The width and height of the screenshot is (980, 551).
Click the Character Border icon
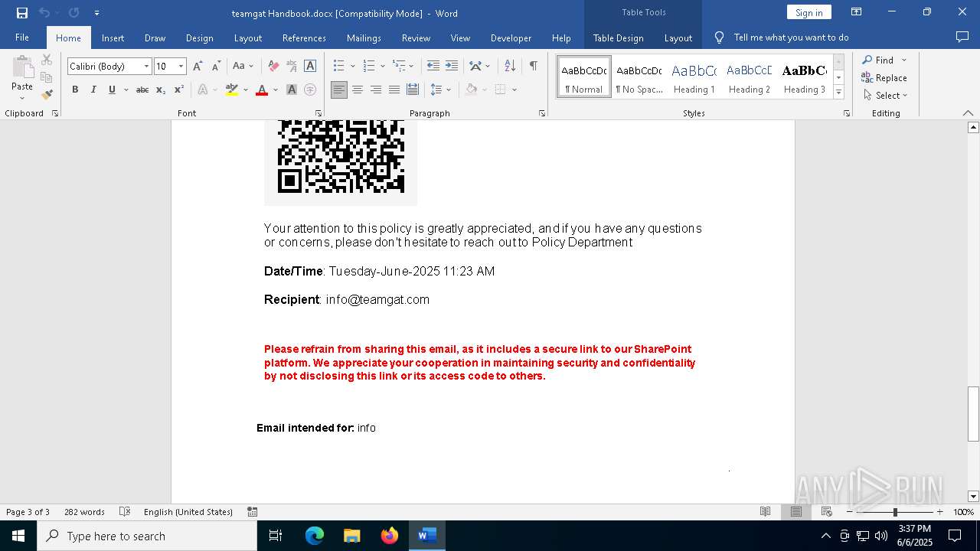310,67
